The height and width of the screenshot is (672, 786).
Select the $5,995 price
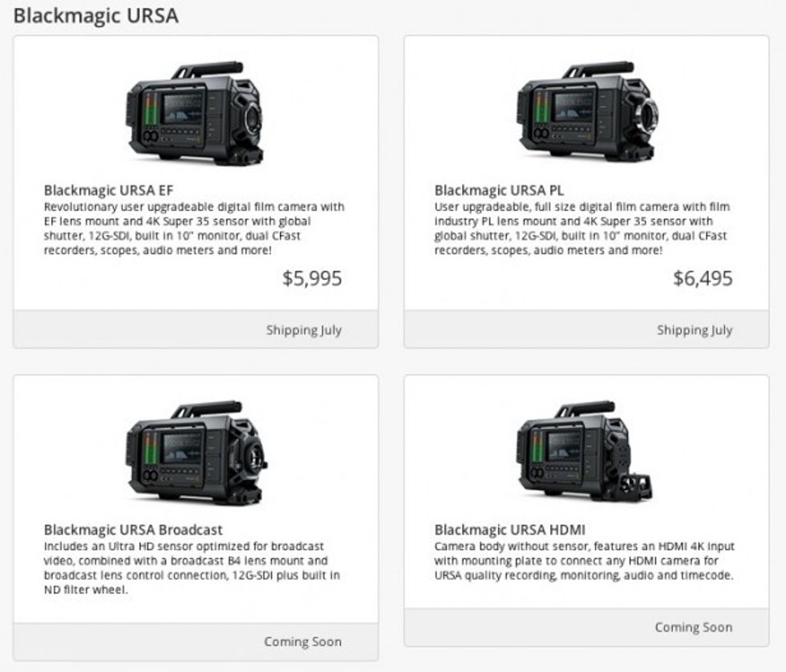312,278
